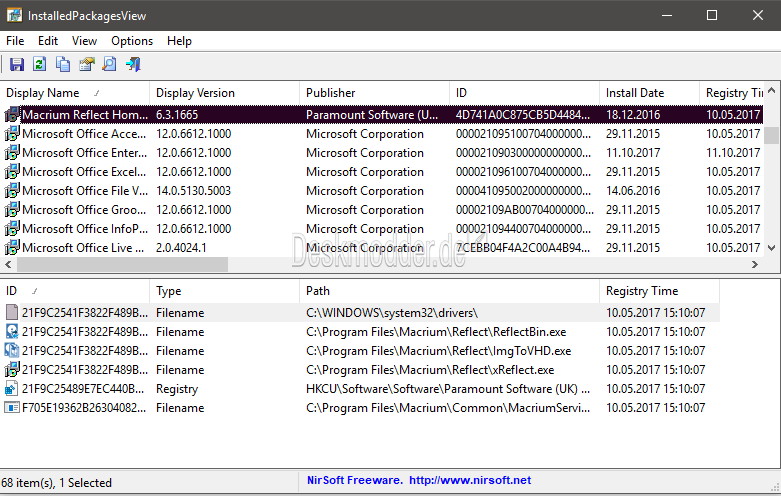Click the file icon of the system32\drivers row
The height and width of the screenshot is (496, 781).
[11, 313]
